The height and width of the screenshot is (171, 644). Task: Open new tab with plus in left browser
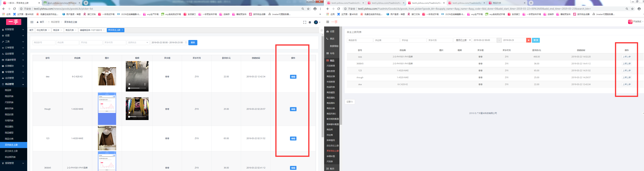point(86,3)
